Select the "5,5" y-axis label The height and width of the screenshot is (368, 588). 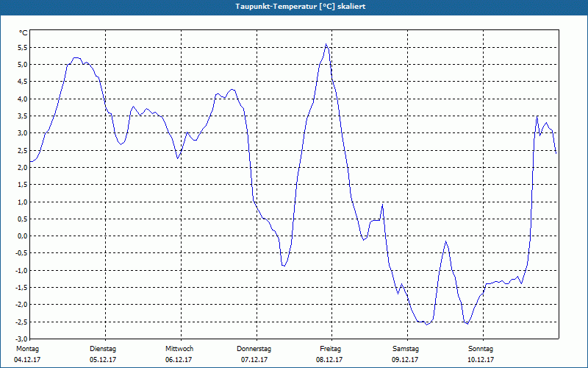pyautogui.click(x=23, y=47)
